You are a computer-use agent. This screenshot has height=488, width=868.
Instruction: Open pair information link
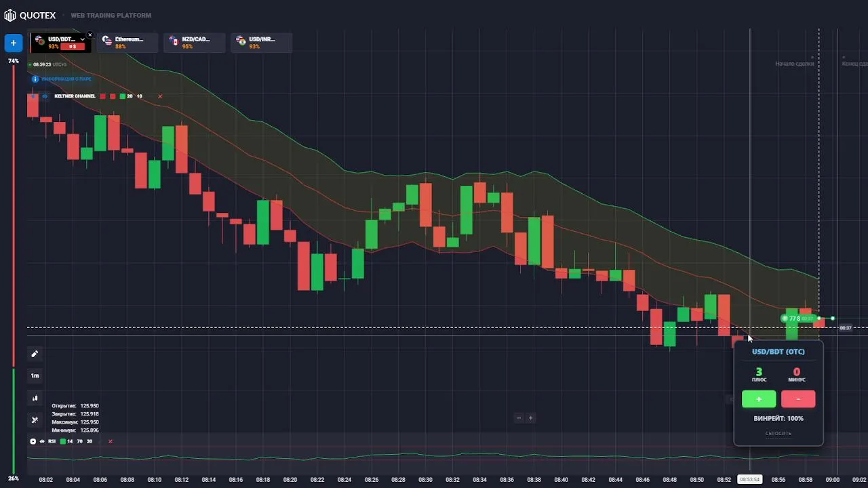(66, 79)
